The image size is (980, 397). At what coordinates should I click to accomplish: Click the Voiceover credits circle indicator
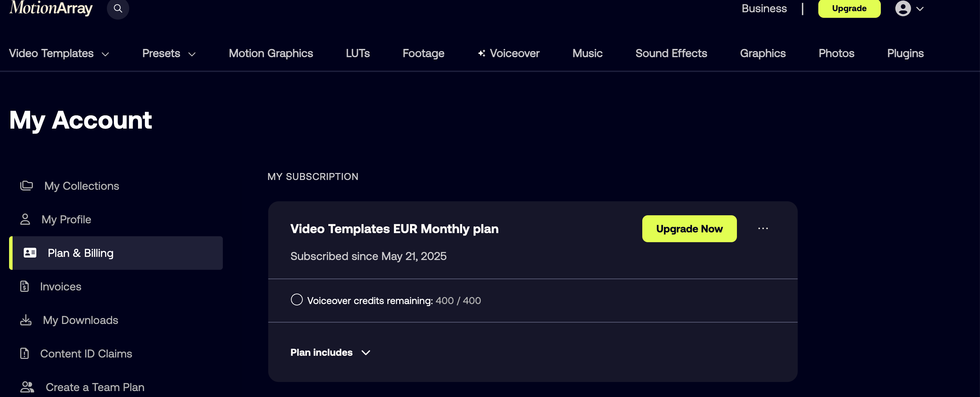[297, 299]
